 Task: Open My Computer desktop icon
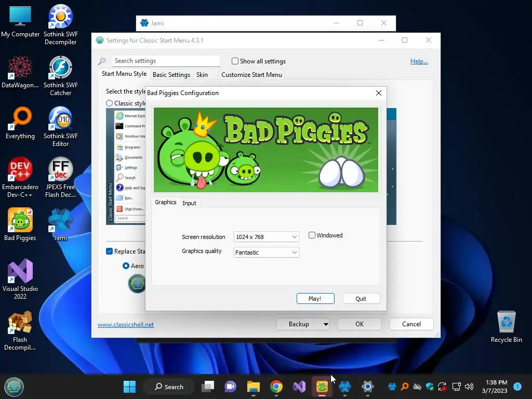click(x=20, y=21)
